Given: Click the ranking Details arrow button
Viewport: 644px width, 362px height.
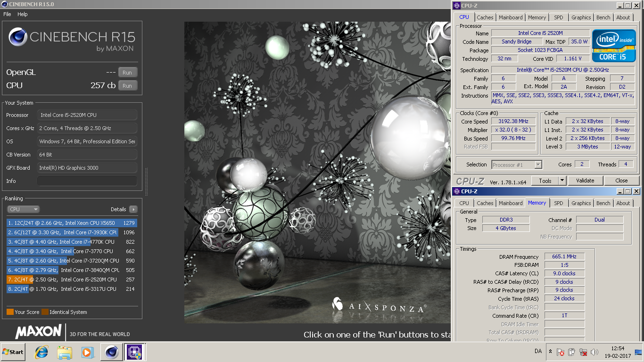Looking at the screenshot, I should click(x=133, y=209).
